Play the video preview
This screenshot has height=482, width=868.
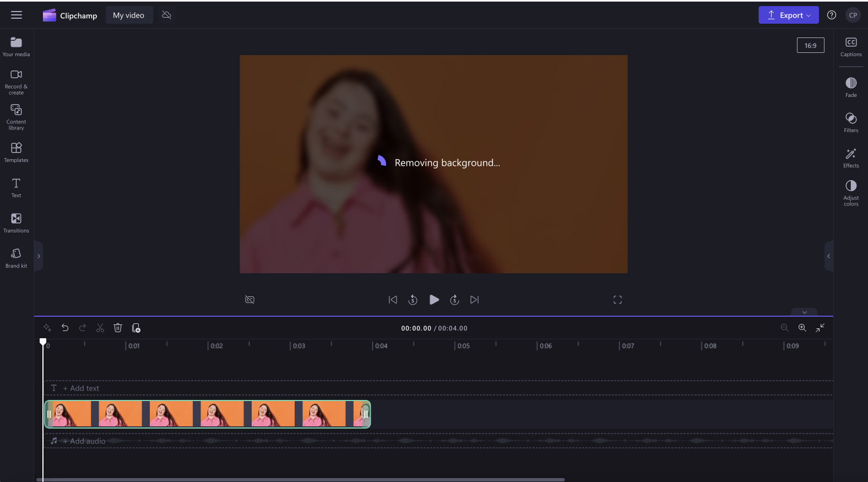pos(434,300)
